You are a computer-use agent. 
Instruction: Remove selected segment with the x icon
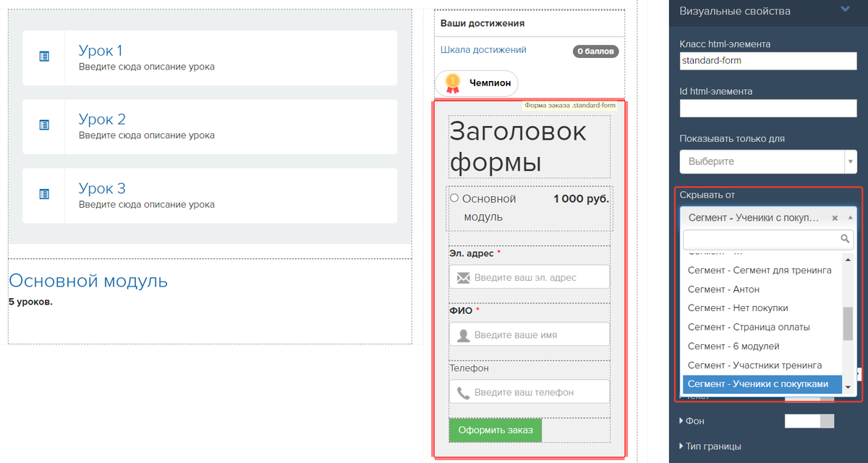click(x=835, y=218)
